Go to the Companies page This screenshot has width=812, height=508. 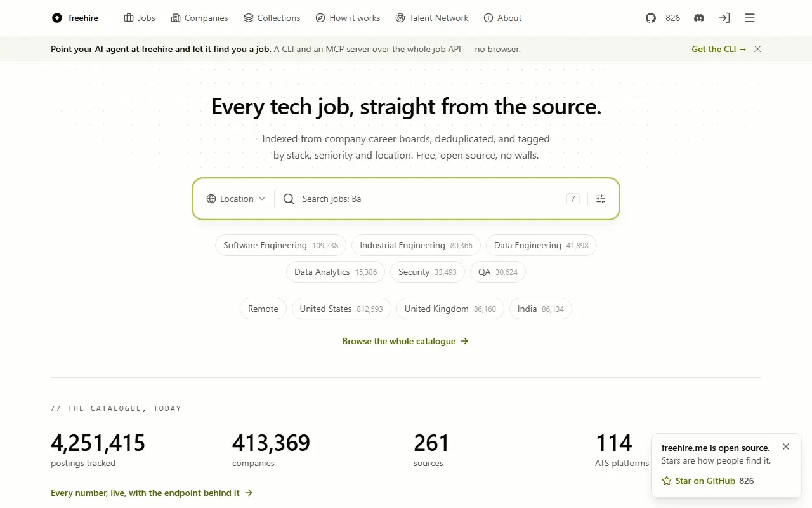(x=199, y=18)
